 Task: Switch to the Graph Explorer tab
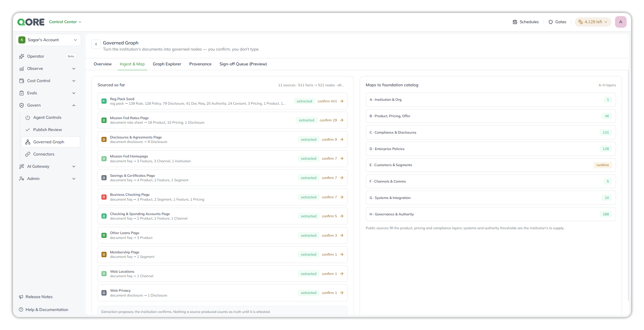click(167, 64)
